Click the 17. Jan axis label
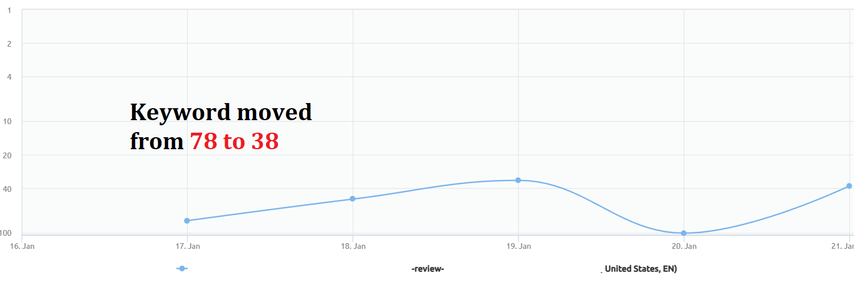Viewport: 868px width, 283px height. click(188, 247)
